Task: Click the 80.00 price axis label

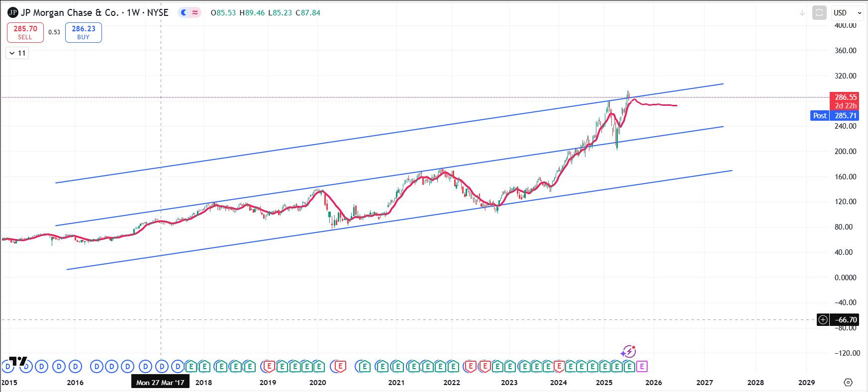Action: [x=844, y=227]
